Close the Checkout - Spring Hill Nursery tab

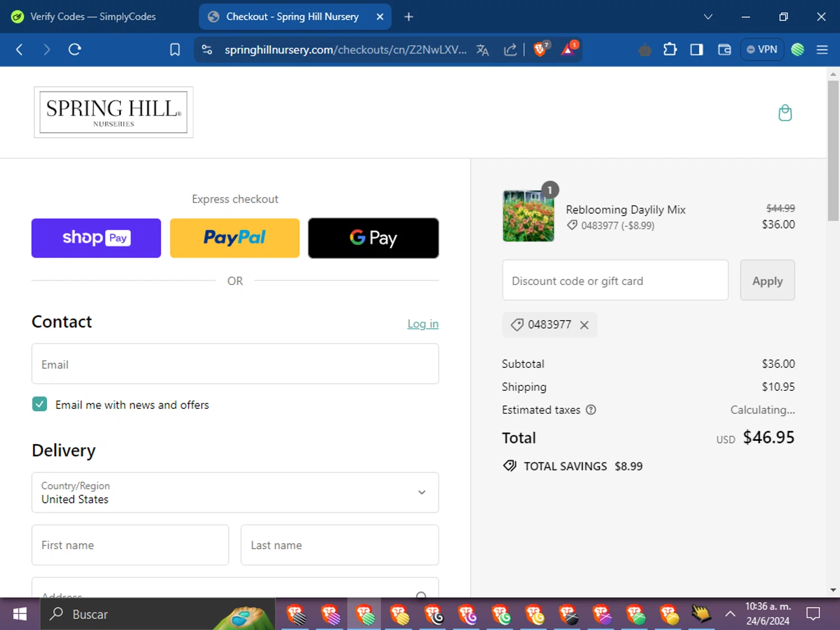point(380,17)
